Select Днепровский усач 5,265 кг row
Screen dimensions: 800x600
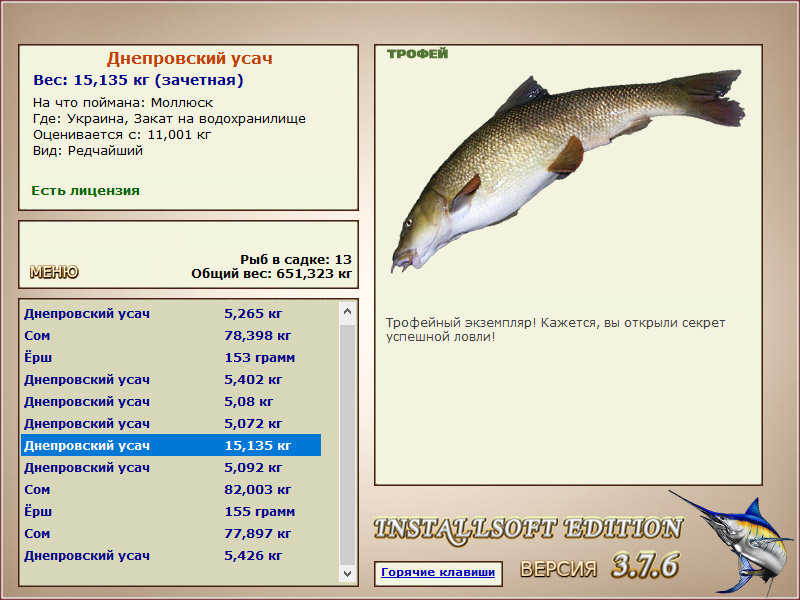coord(171,313)
